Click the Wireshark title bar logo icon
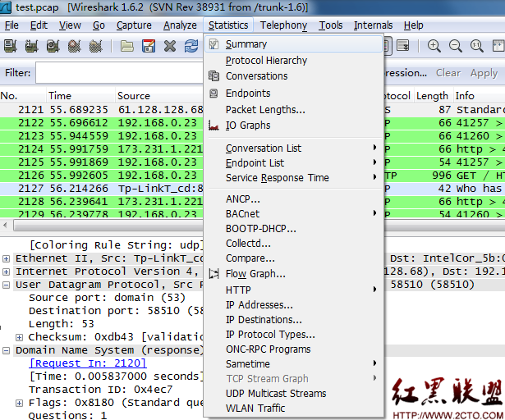 pos(5,7)
